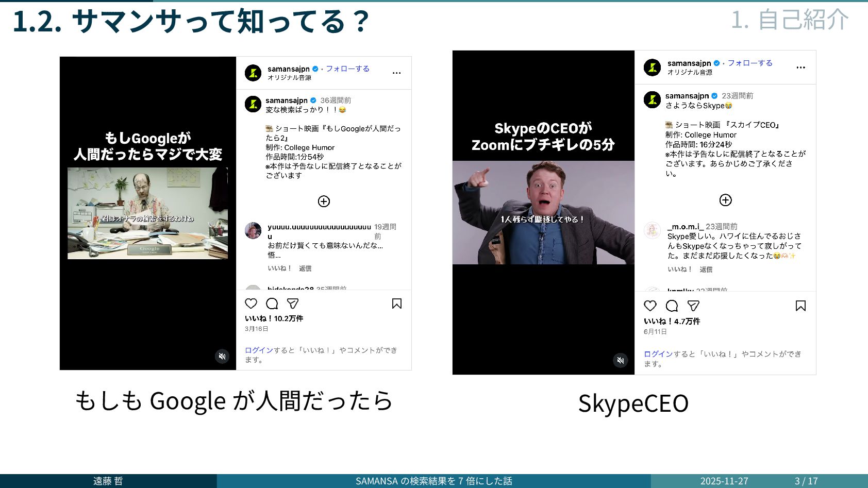Open comments on the SkypeCEO post
The image size is (868, 488).
coord(672,306)
